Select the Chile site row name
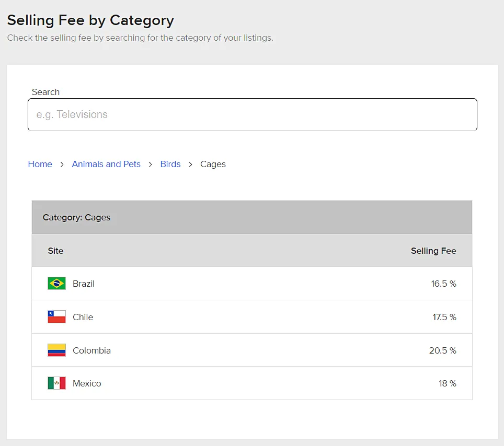The width and height of the screenshot is (504, 446). [83, 317]
